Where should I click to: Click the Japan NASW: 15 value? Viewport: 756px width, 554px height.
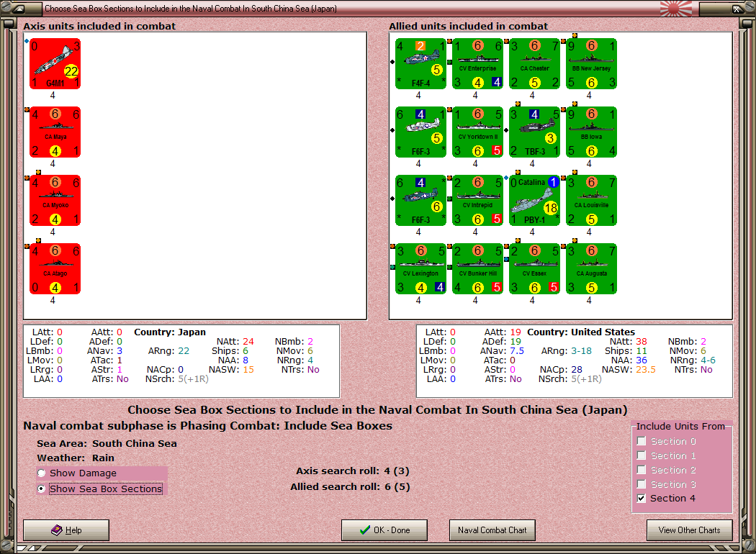(231, 370)
